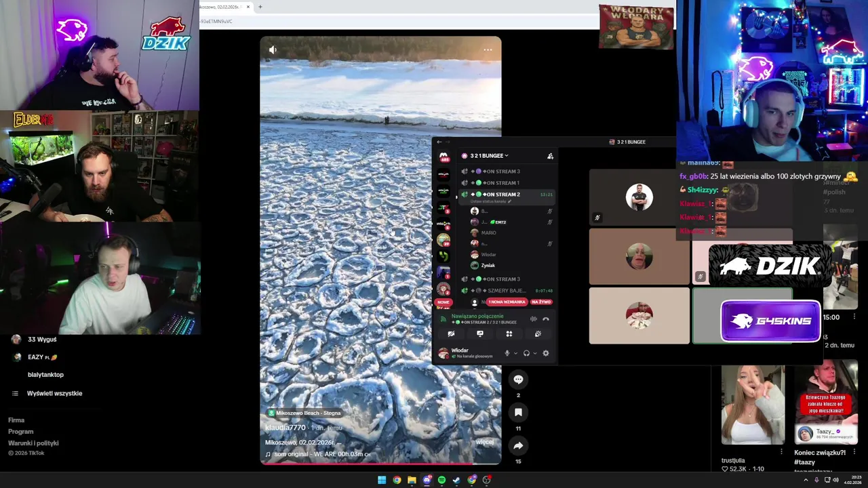Viewport: 868px width, 488px height.
Task: Open system volume control in tray
Action: point(835,480)
